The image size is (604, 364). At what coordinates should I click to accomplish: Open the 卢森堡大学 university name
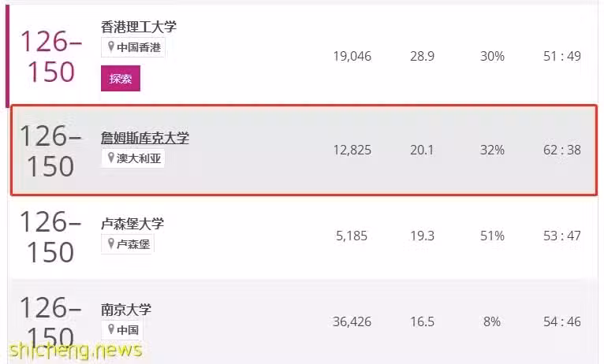(132, 224)
